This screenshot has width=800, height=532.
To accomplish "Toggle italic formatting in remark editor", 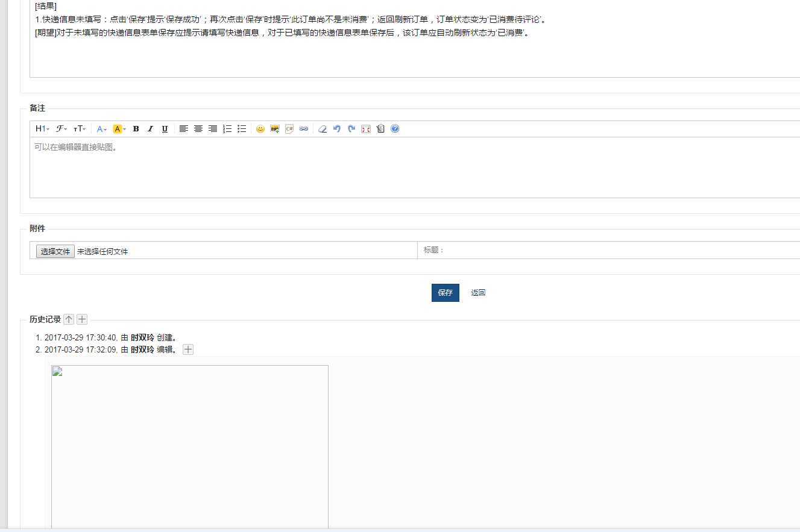I will point(151,129).
